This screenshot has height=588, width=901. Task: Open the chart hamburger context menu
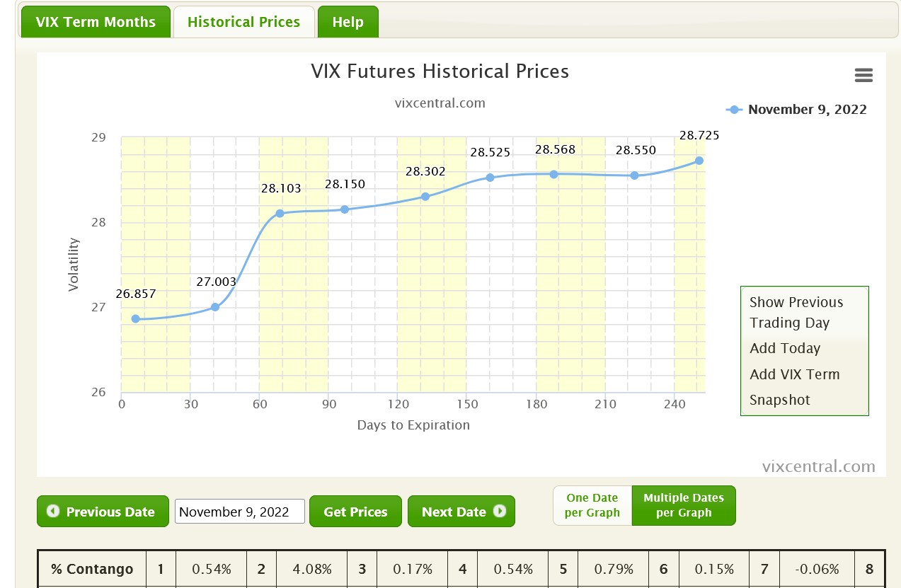pyautogui.click(x=863, y=76)
